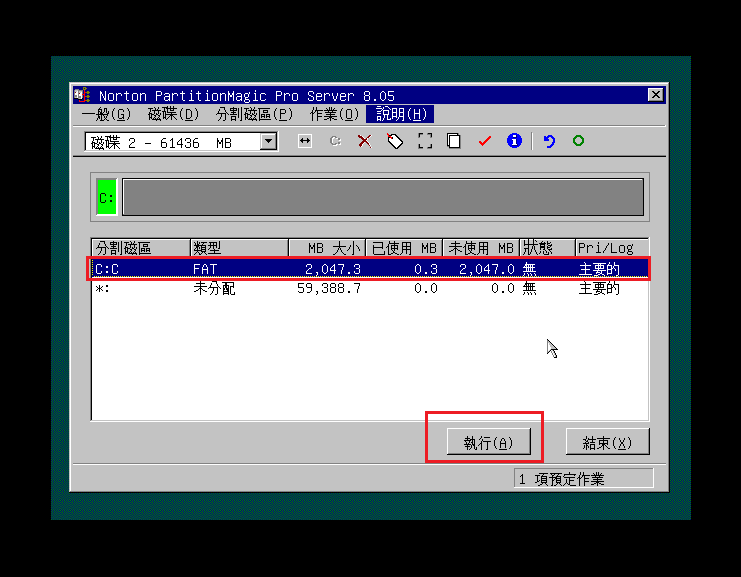
Task: Click the gray unallocated bar in disk map
Action: (x=382, y=198)
